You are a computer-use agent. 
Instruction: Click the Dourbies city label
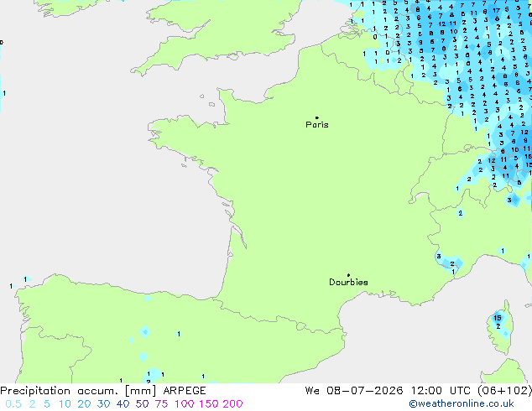pyautogui.click(x=348, y=282)
